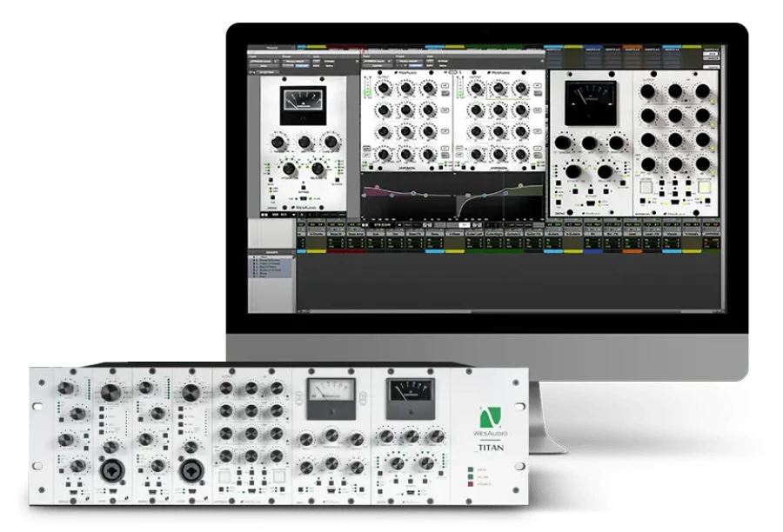
Task: Click the orange track color bar in the mixer
Action: (x=632, y=251)
